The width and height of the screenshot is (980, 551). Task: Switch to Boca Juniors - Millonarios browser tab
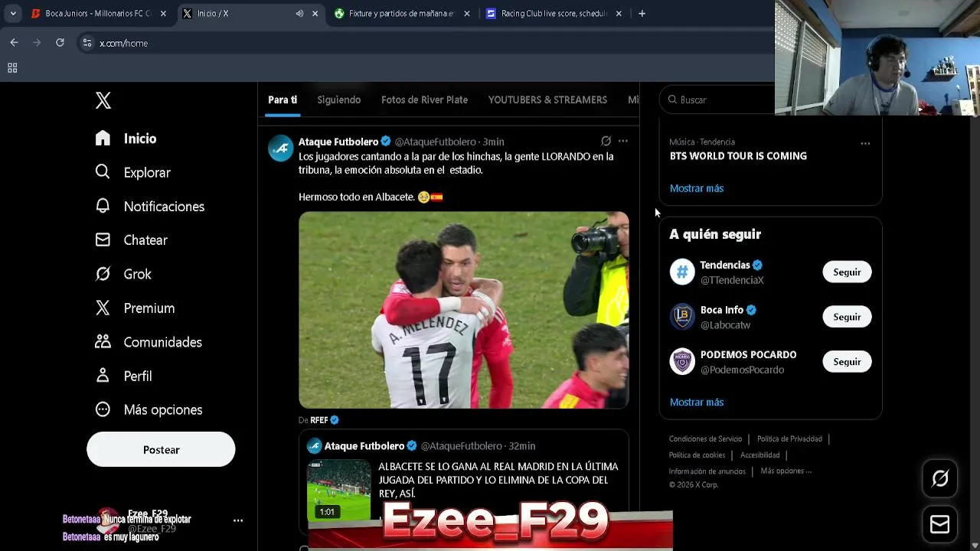click(98, 13)
